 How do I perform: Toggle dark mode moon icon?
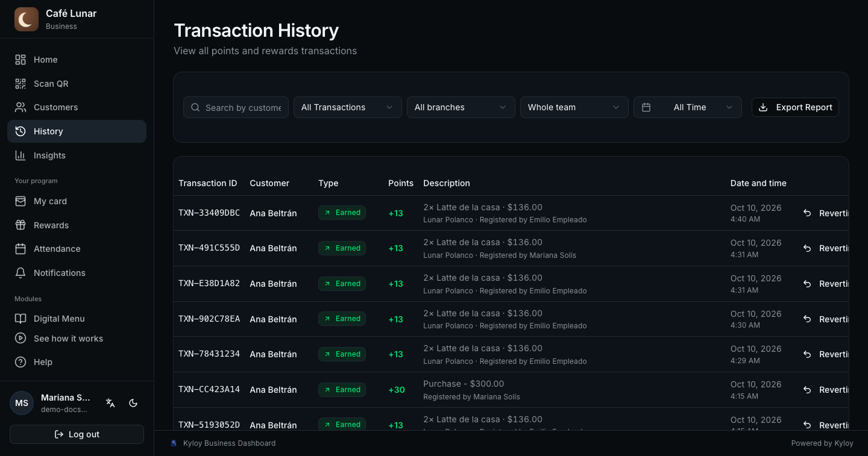click(134, 403)
